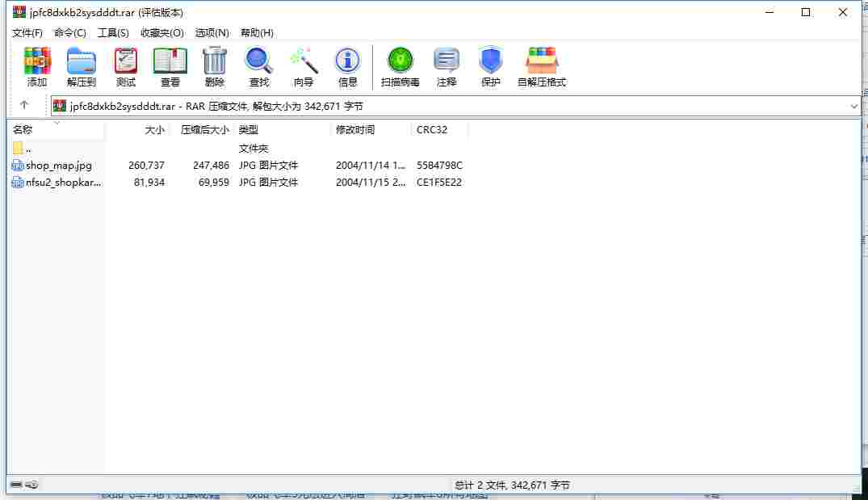This screenshot has width=868, height=500.
Task: Click the WinRAR title bar app icon
Action: tap(19, 11)
